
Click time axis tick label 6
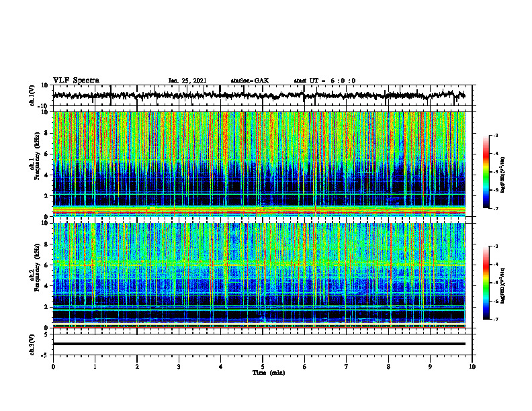click(305, 367)
